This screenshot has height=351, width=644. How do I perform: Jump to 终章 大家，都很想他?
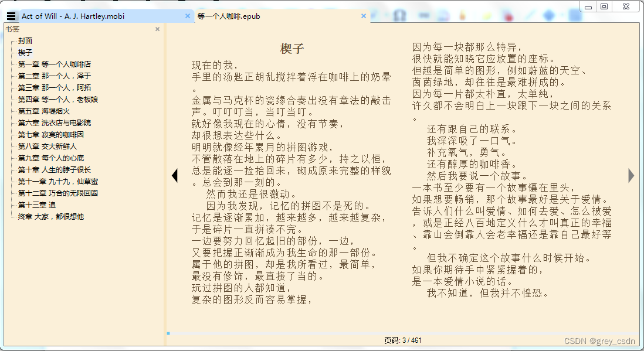pyautogui.click(x=51, y=216)
